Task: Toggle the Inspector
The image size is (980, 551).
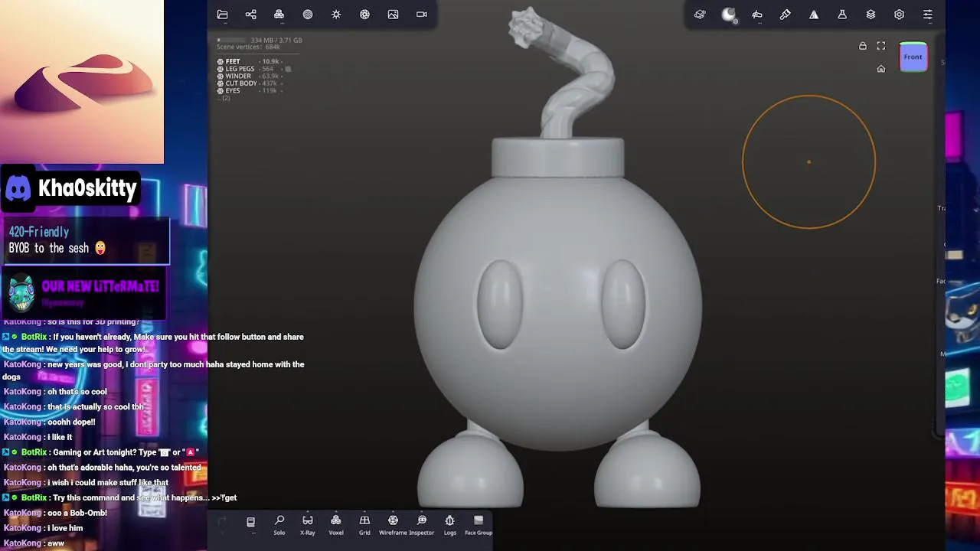Action: 422,525
